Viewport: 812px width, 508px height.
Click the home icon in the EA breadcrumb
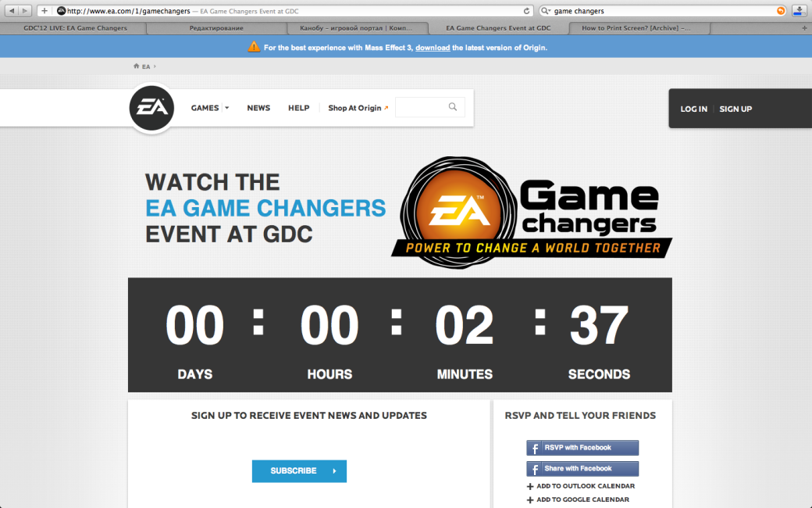point(136,66)
